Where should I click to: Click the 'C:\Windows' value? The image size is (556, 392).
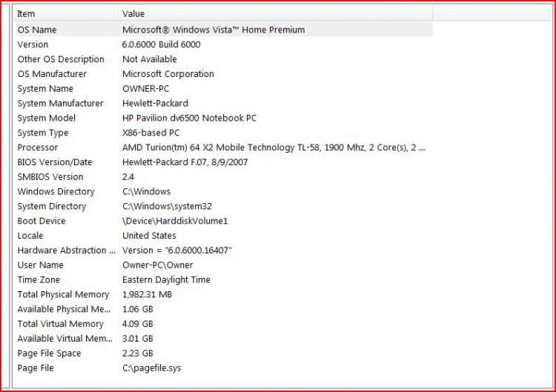click(x=147, y=192)
